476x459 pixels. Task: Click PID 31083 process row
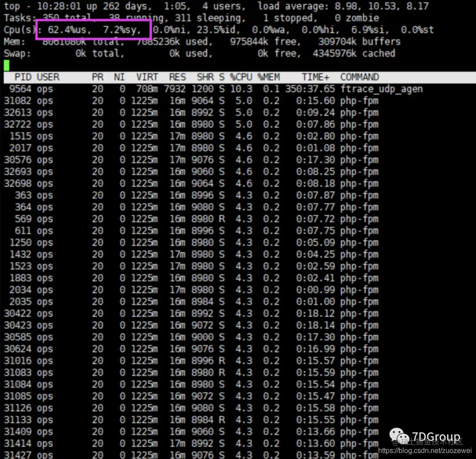point(191,373)
